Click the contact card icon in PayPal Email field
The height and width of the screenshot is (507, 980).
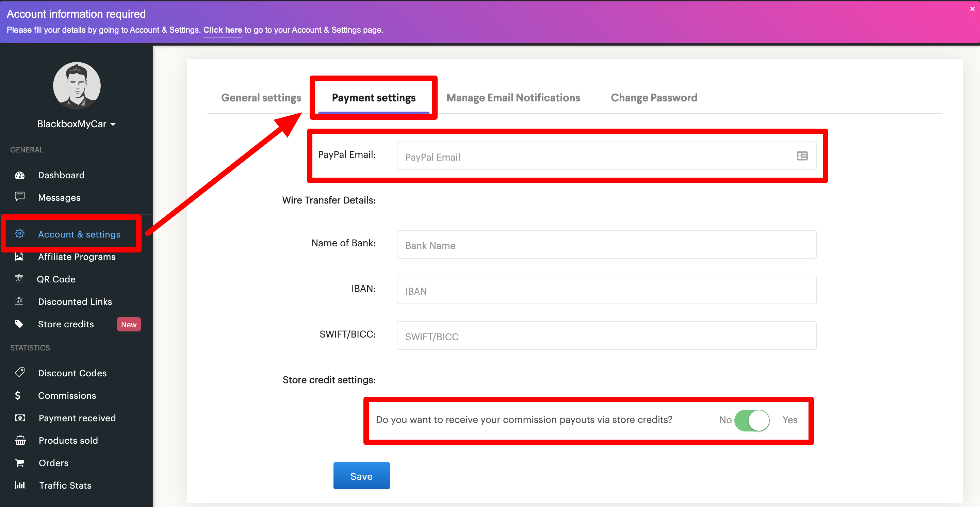point(802,156)
